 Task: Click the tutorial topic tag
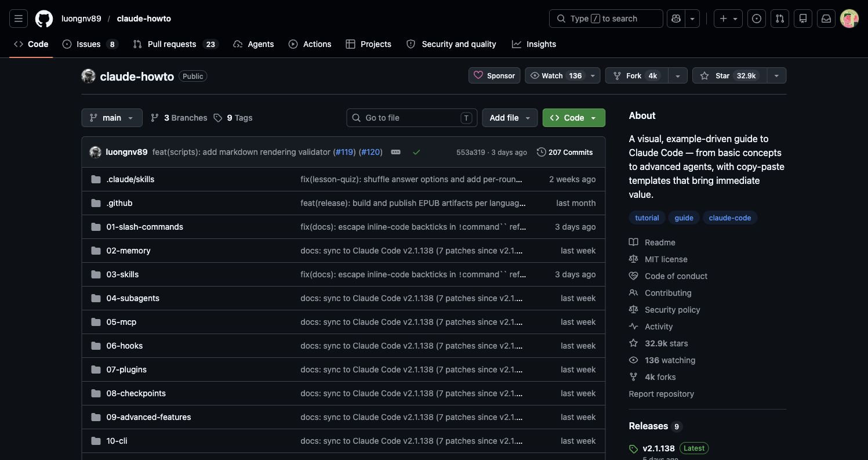coord(647,218)
